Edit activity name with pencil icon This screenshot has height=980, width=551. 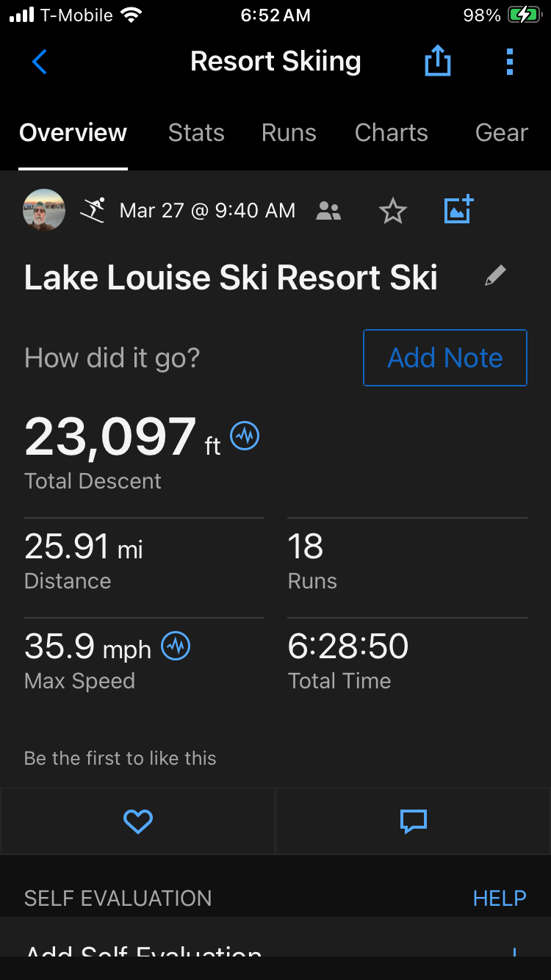point(495,276)
